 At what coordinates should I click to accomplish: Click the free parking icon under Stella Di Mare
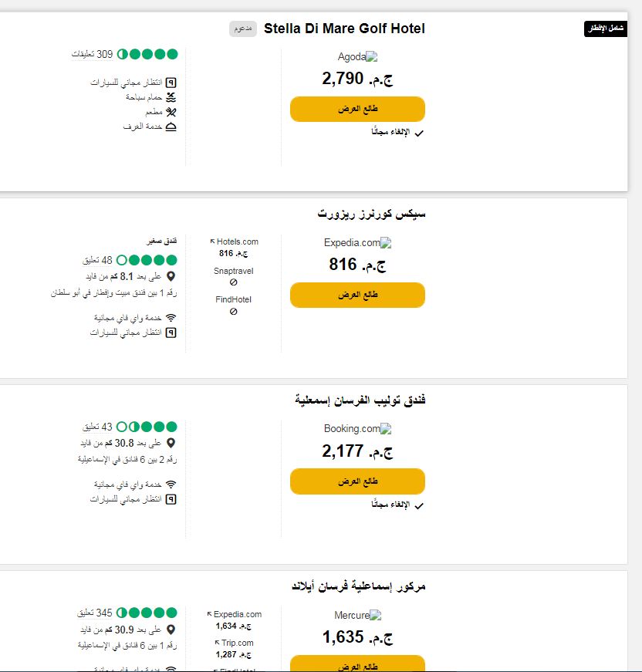pos(171,83)
